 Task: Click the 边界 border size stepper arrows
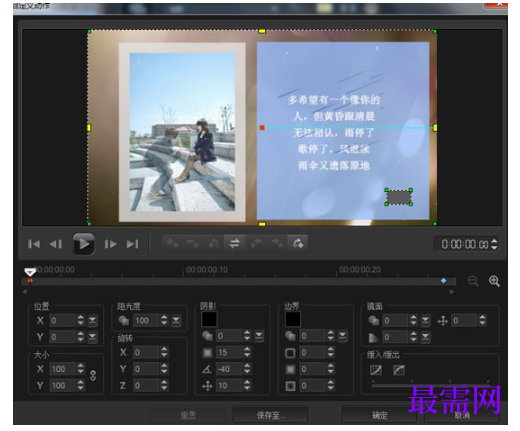330,352
